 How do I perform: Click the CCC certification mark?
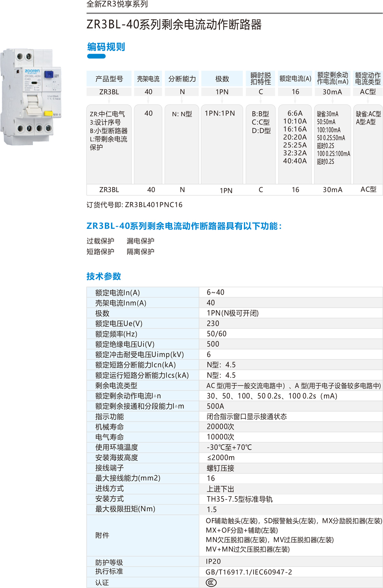(211, 583)
